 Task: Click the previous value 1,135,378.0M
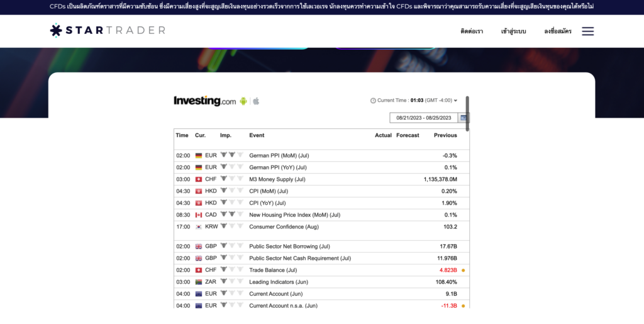pyautogui.click(x=440, y=179)
